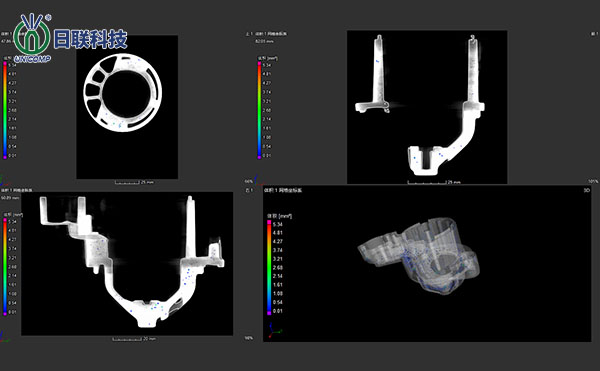This screenshot has width=600, height=371.
Task: Click the Unicomp green logo emblem
Action: pyautogui.click(x=32, y=35)
